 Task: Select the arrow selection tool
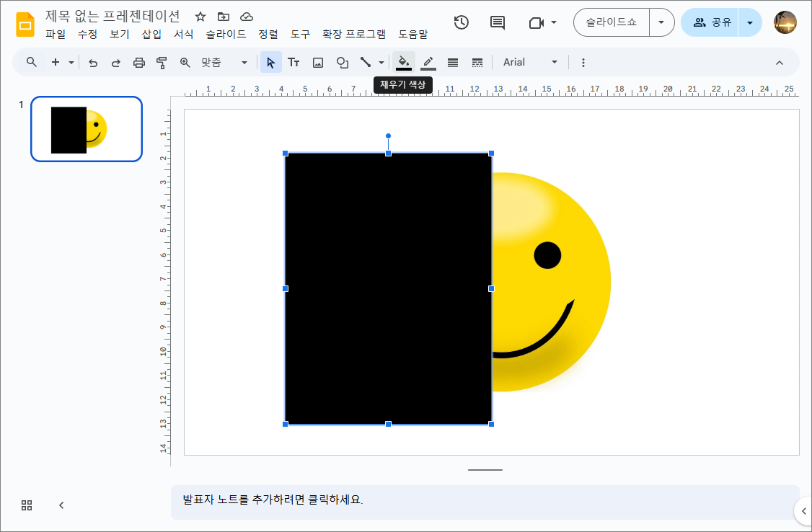(270, 62)
